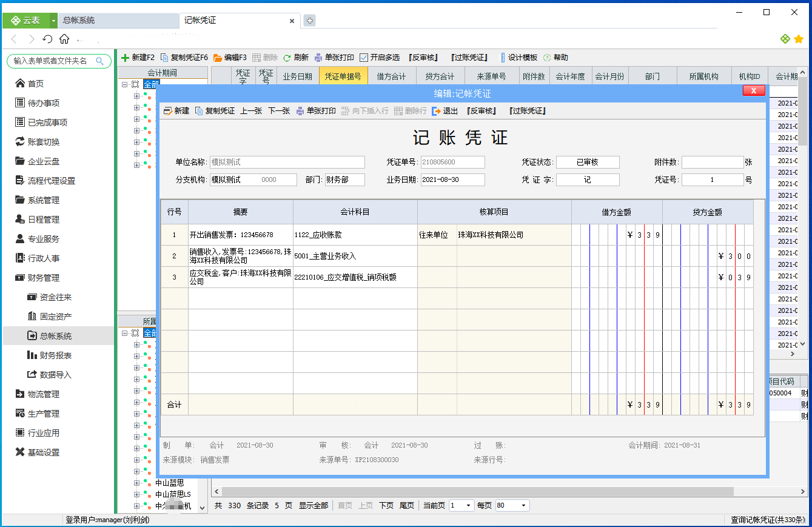Click the horizontal scrollbar below grid
Image resolution: width=812 pixels, height=527 pixels.
point(478,491)
